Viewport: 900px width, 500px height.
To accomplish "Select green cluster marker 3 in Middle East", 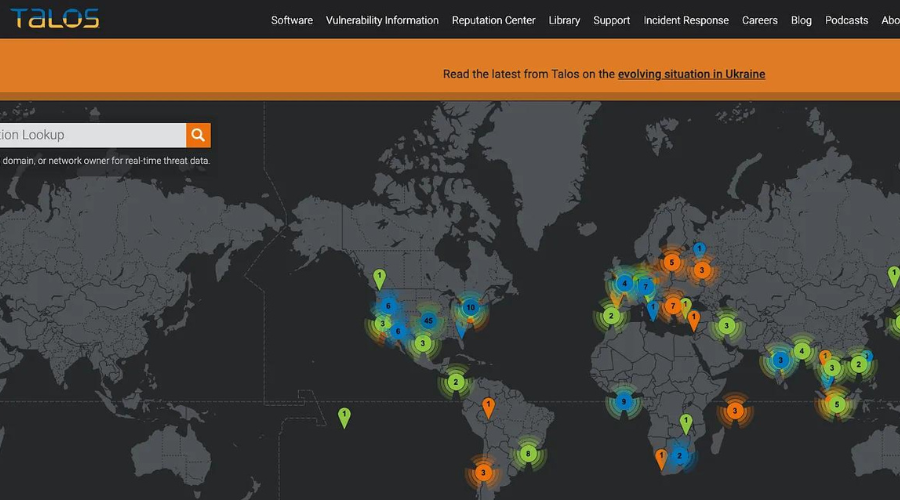I will 727,326.
